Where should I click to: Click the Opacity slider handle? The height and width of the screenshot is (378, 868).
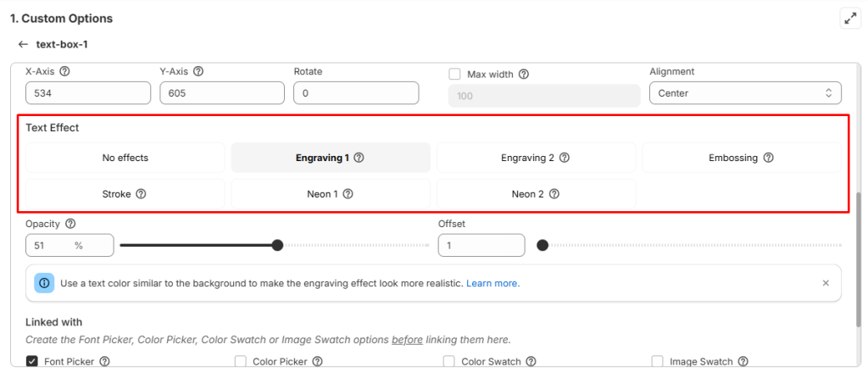pos(277,246)
